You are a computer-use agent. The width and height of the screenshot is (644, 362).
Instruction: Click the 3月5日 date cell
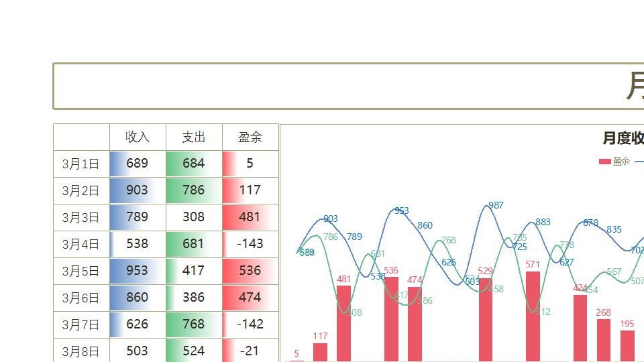[x=81, y=271]
